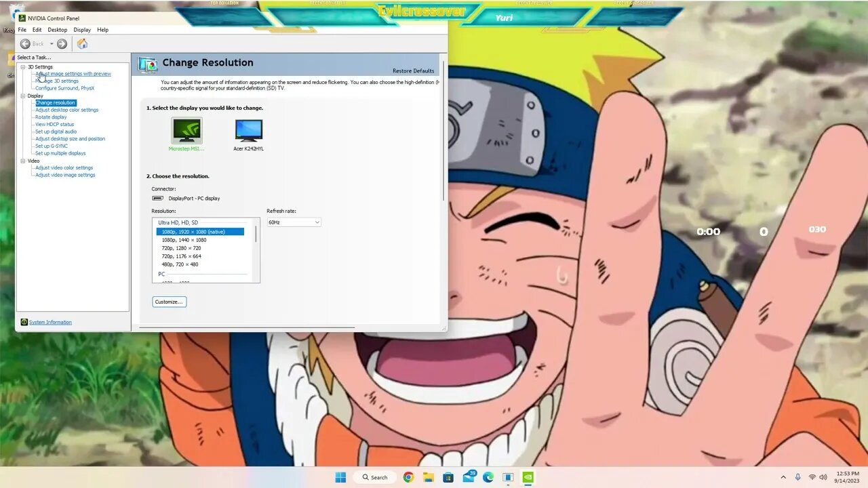Select 480p, 720 × 480 resolution

180,264
